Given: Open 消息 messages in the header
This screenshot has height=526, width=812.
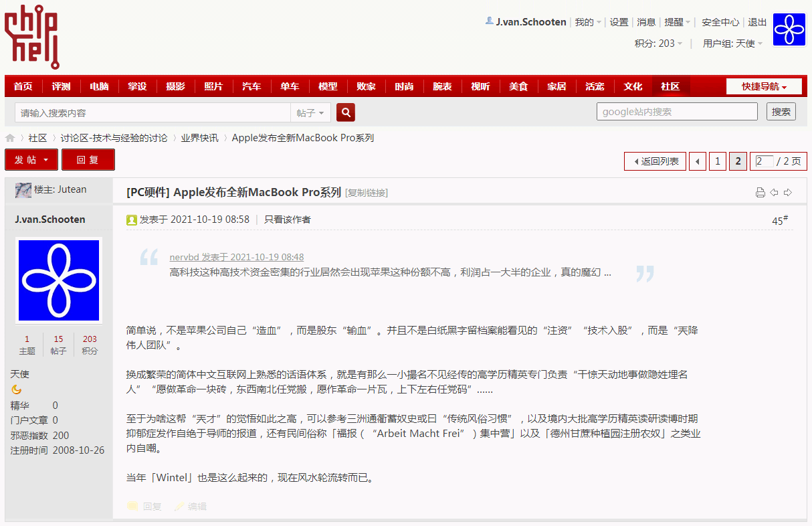Looking at the screenshot, I should pyautogui.click(x=646, y=22).
